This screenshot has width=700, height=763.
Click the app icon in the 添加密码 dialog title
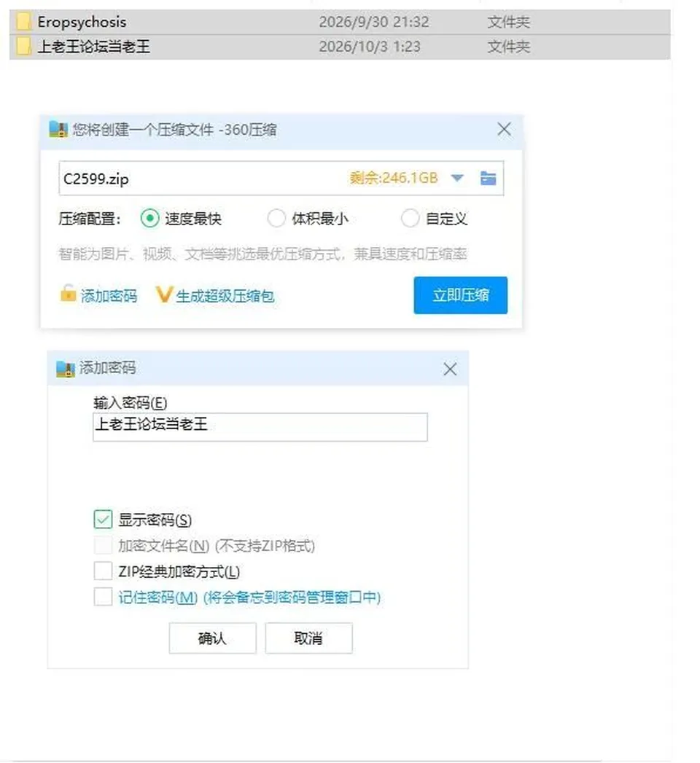tap(65, 369)
